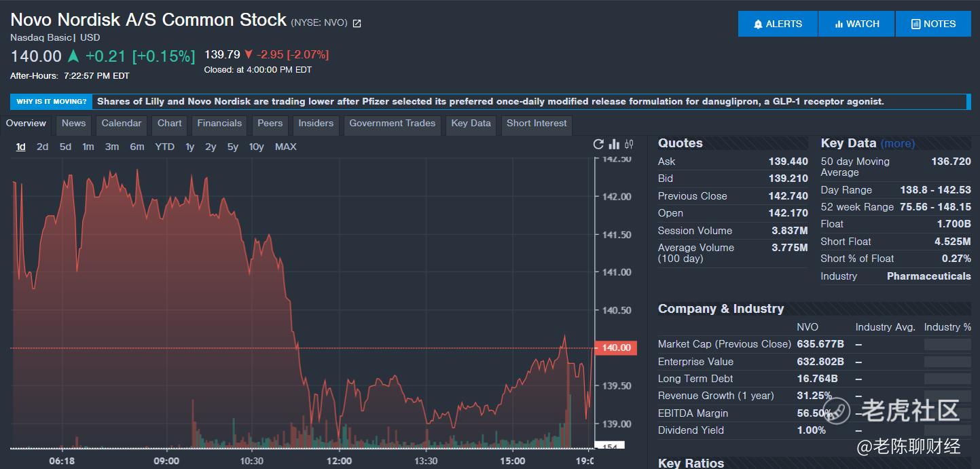This screenshot has height=469, width=980.
Task: Click Session Volume value 3.837M
Action: click(790, 231)
